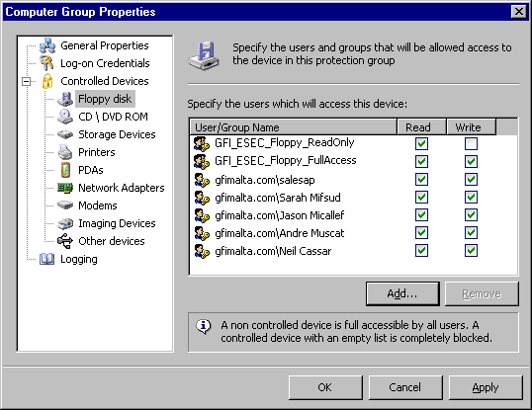Sort by User/Group Name column header
This screenshot has height=410, width=532.
point(293,127)
